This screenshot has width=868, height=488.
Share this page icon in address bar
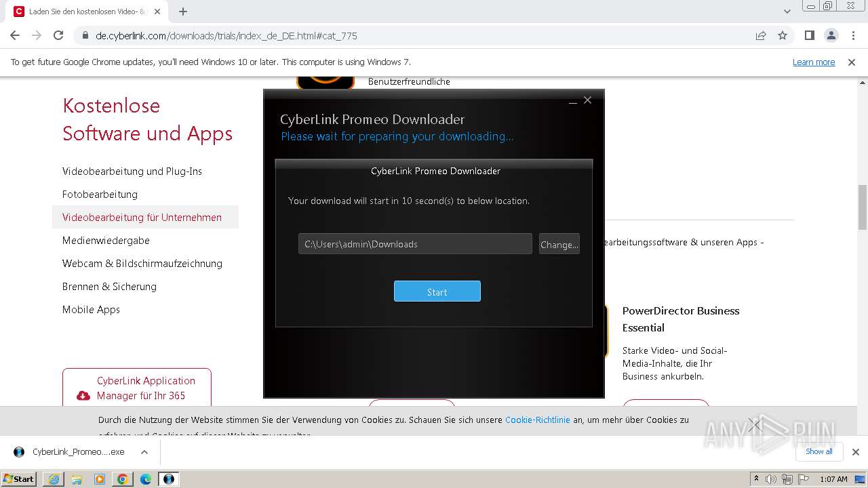click(761, 35)
